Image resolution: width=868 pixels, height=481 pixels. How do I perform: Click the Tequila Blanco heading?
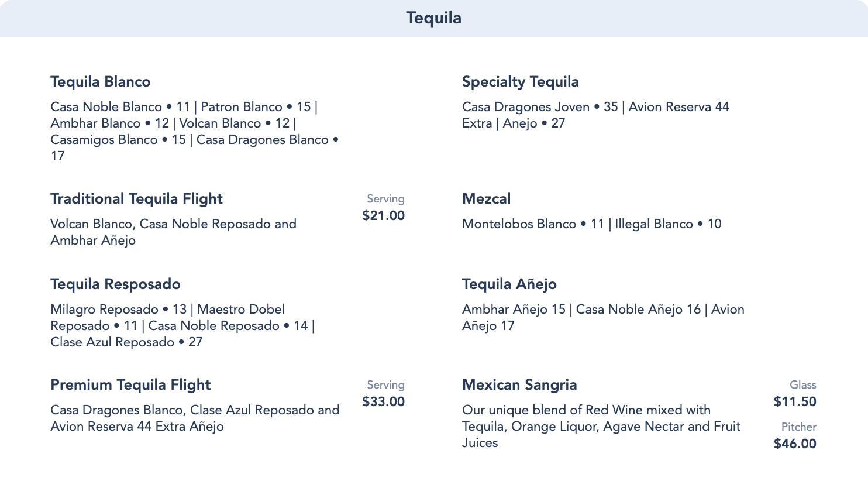[x=101, y=82]
